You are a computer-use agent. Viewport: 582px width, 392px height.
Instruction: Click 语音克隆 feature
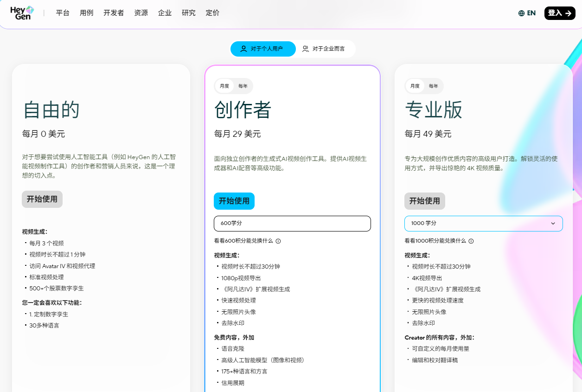tap(233, 349)
